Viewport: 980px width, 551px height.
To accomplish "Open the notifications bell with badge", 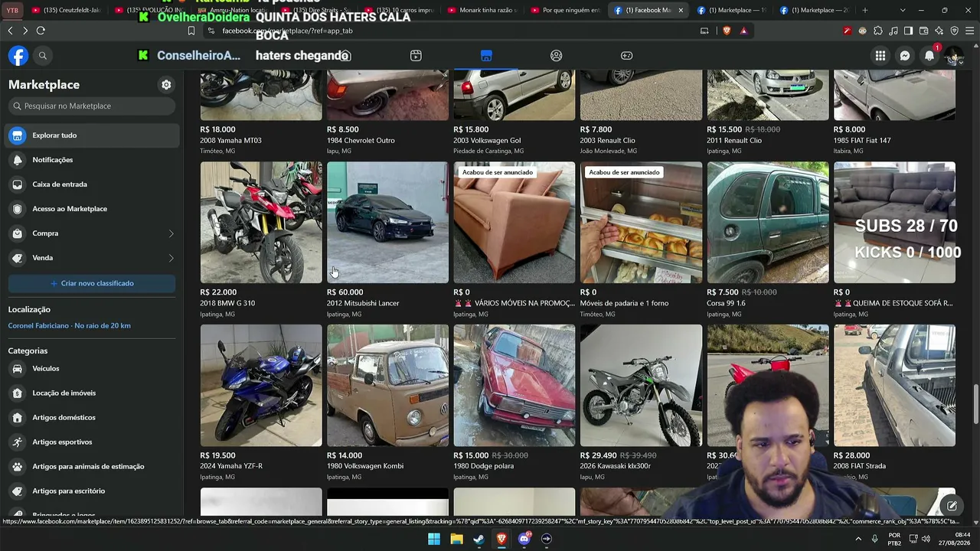I will (x=929, y=56).
